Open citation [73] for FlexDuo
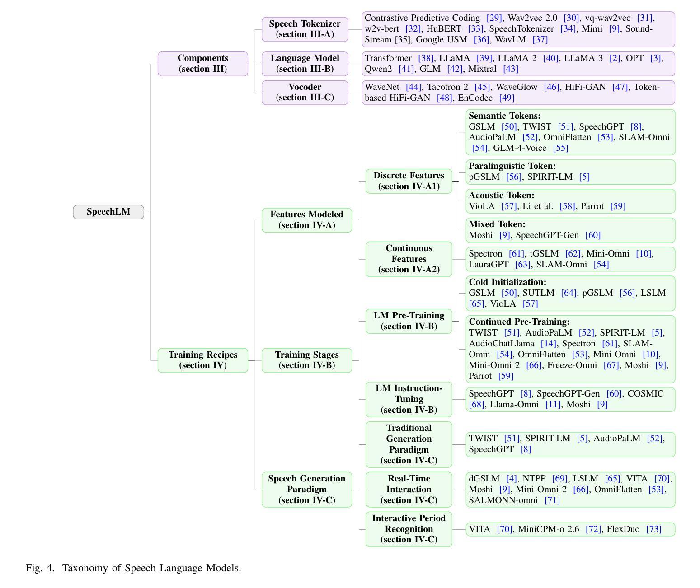 (x=654, y=529)
